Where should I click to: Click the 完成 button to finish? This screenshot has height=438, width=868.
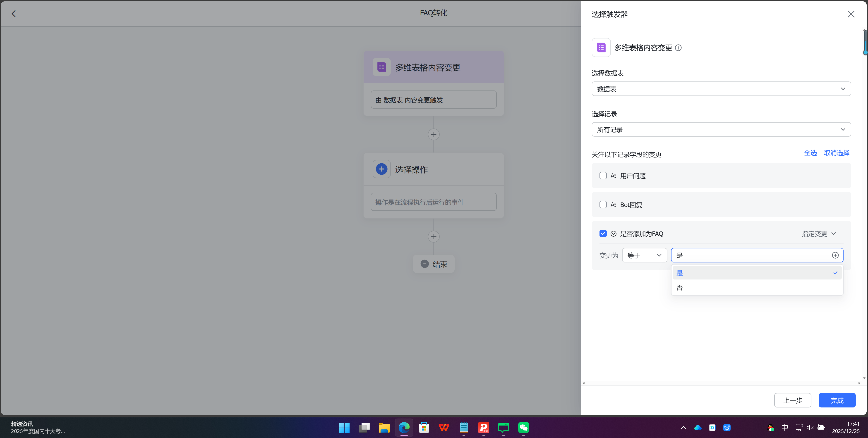[837, 400]
